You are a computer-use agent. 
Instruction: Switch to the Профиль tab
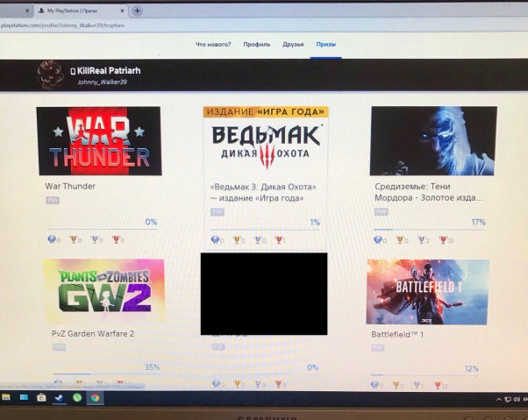(x=257, y=45)
